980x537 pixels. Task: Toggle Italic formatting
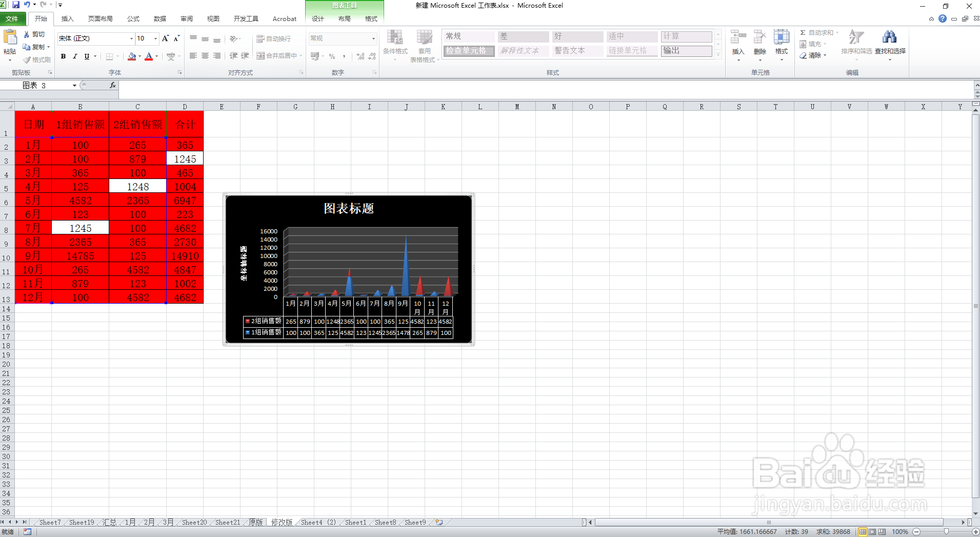pyautogui.click(x=75, y=56)
